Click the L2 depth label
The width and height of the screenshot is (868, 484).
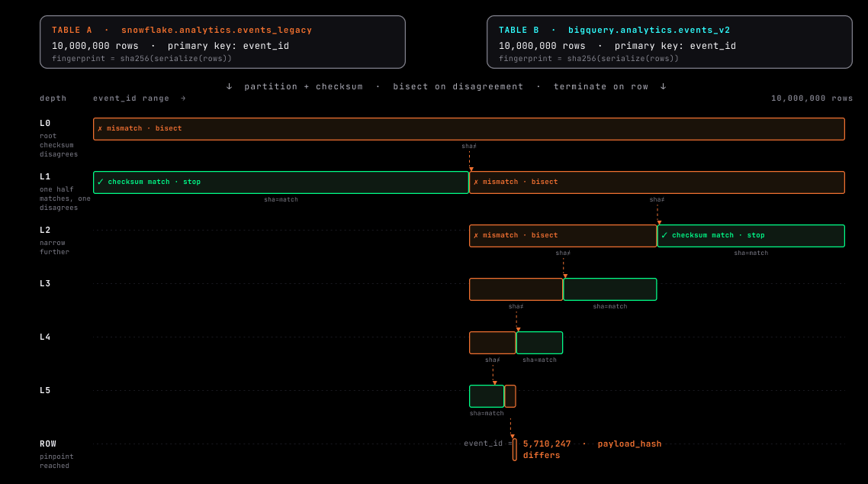tap(45, 230)
